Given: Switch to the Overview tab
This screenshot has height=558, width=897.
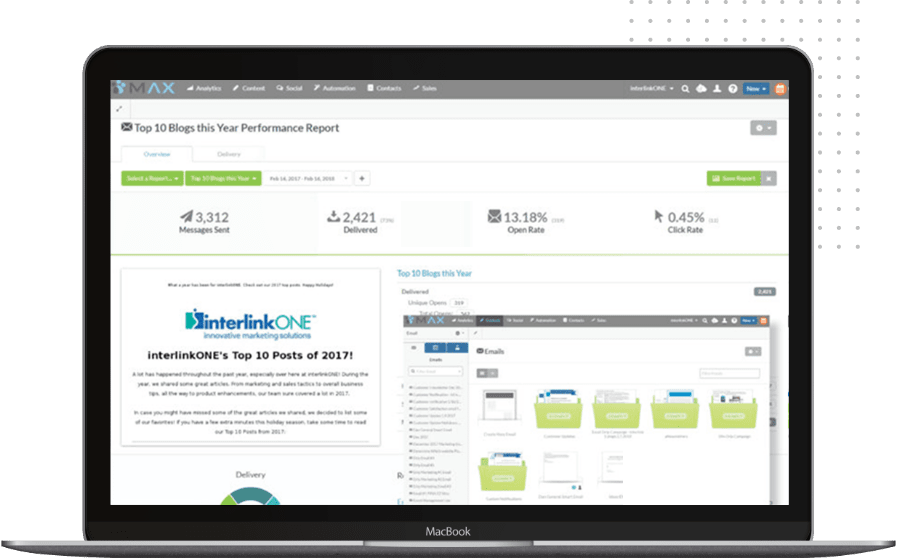Looking at the screenshot, I should (x=157, y=155).
